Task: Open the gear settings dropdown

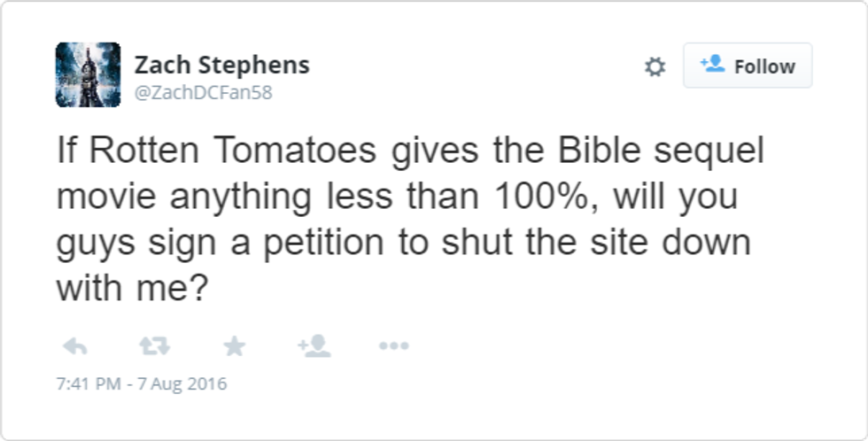Action: (x=655, y=66)
